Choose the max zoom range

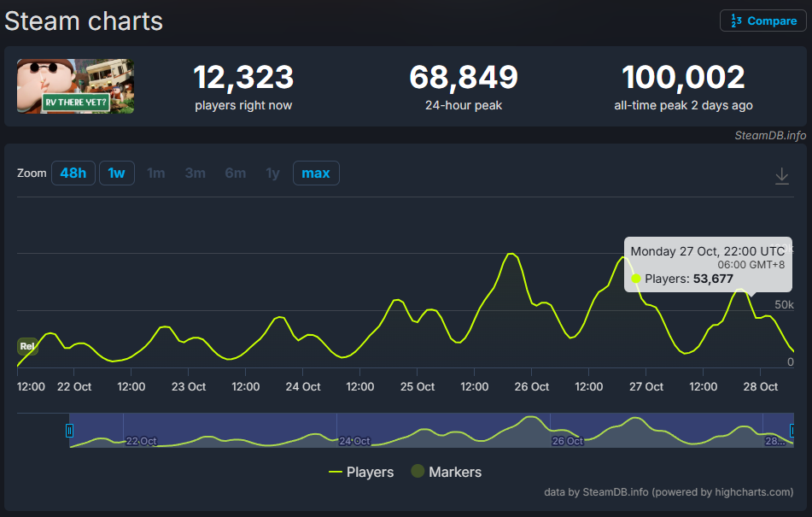(315, 173)
